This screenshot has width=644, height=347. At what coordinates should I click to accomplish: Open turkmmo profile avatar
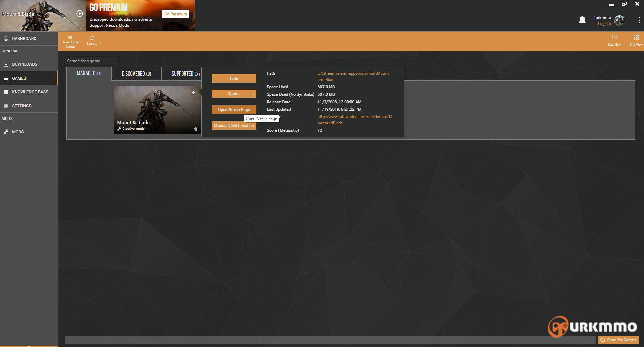pyautogui.click(x=619, y=21)
